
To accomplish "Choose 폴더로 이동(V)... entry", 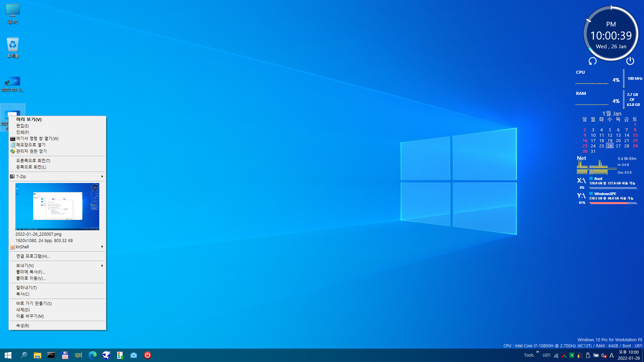I will [x=57, y=278].
